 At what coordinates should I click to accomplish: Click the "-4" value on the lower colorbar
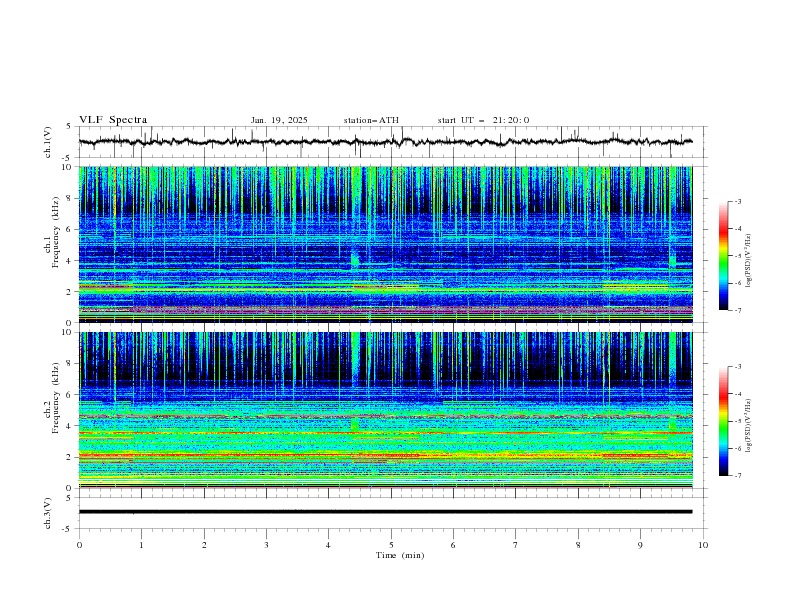(737, 394)
